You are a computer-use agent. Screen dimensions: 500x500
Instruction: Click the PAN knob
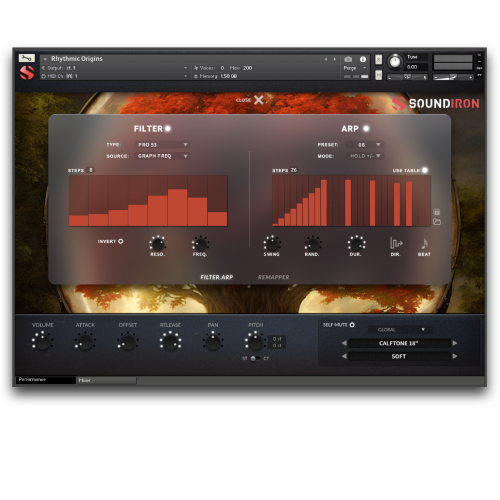(213, 341)
